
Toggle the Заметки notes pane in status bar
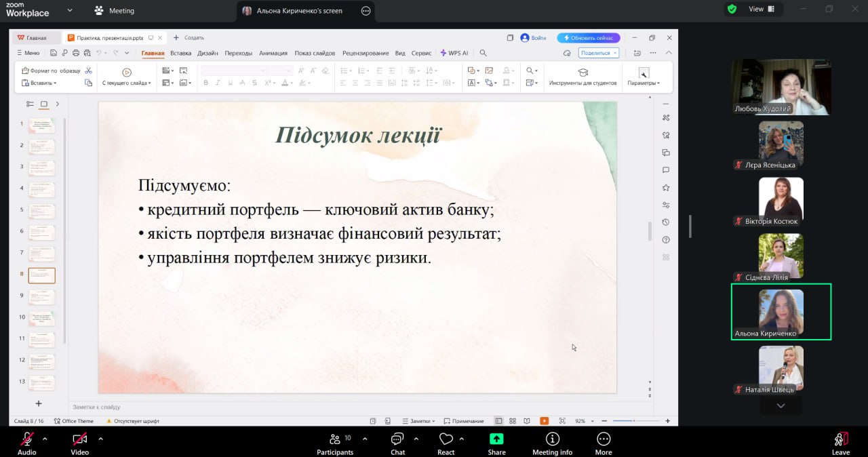click(x=417, y=421)
